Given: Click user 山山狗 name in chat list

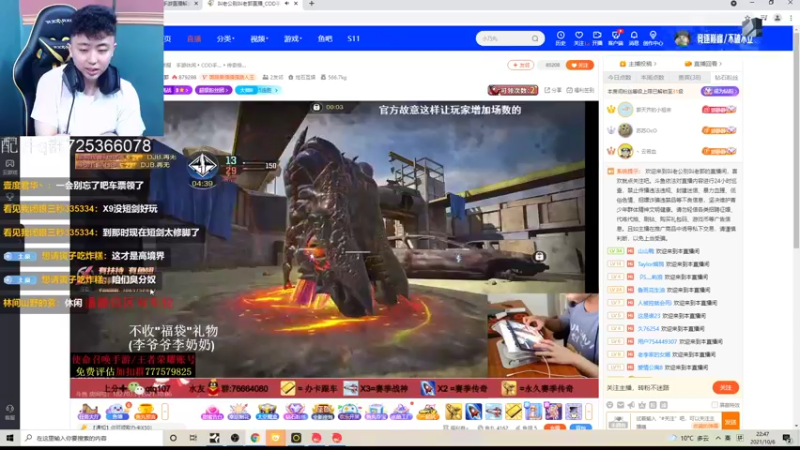Looking at the screenshot, I should pyautogui.click(x=645, y=251).
